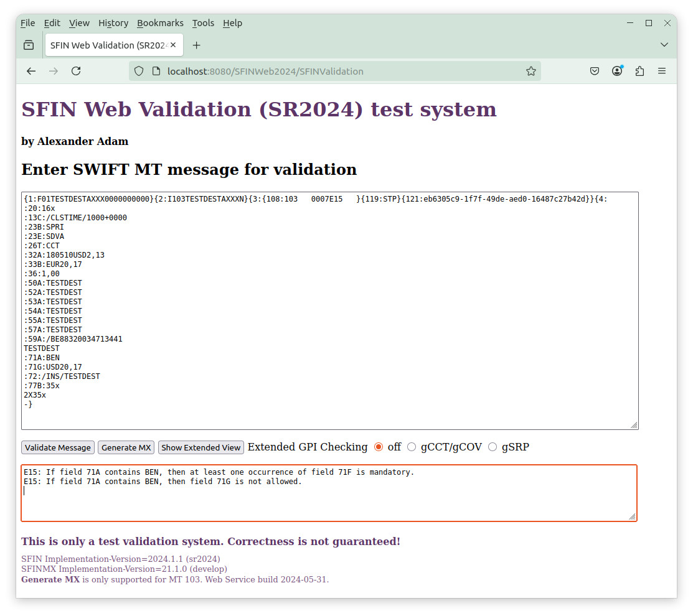The image size is (693, 616).
Task: Click the message textarea resize handle
Action: click(x=634, y=425)
